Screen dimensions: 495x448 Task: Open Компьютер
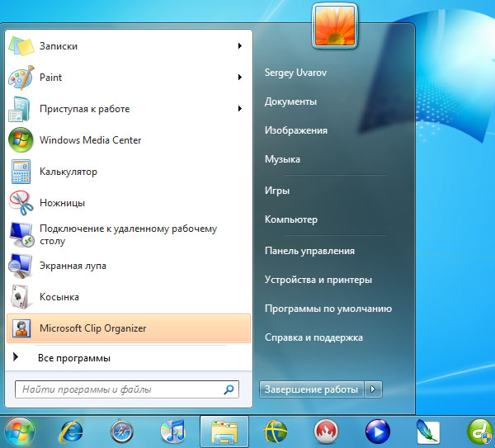(290, 219)
